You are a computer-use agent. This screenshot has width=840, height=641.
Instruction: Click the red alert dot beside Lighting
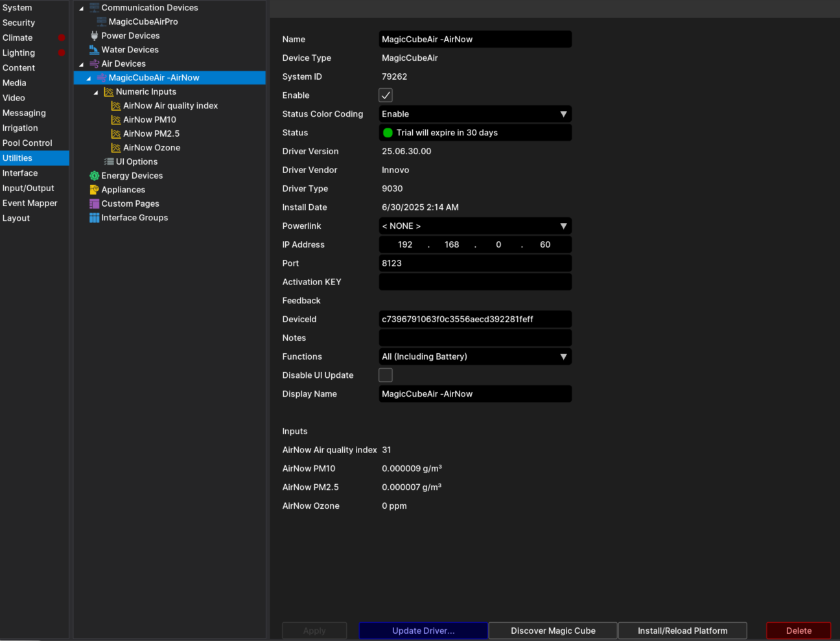(62, 52)
